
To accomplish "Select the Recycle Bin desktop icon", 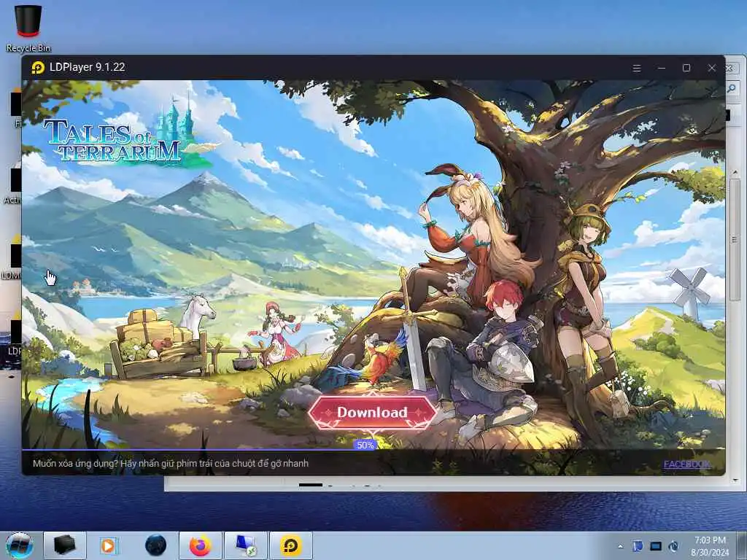I will [x=28, y=28].
